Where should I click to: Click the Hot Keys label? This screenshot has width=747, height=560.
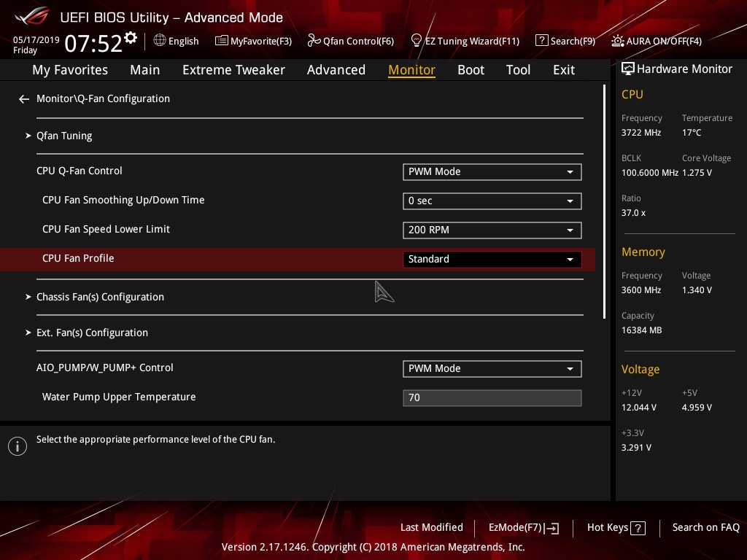tap(608, 528)
